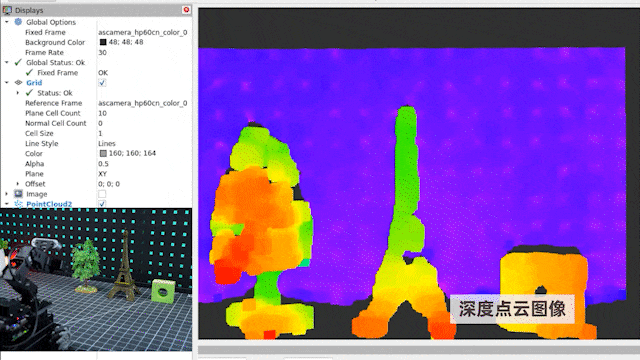Click the Global Status green checkmark icon
This screenshot has width=640, height=360.
(x=18, y=62)
